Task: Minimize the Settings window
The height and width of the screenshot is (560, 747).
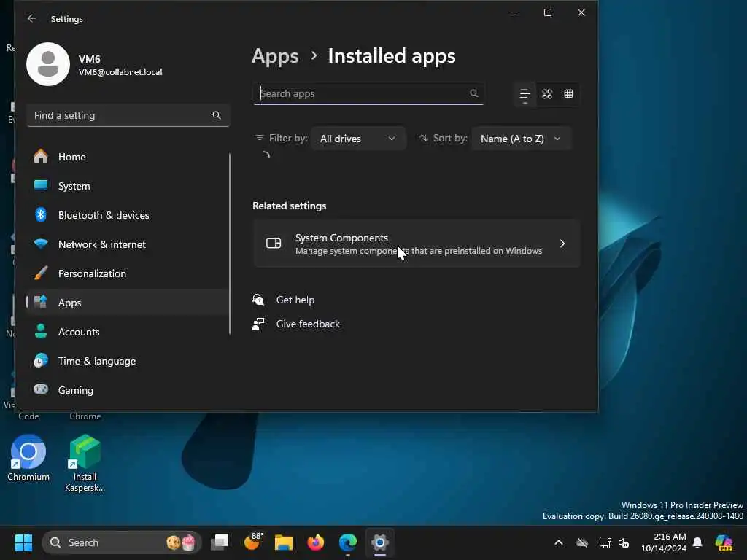Action: pyautogui.click(x=514, y=12)
